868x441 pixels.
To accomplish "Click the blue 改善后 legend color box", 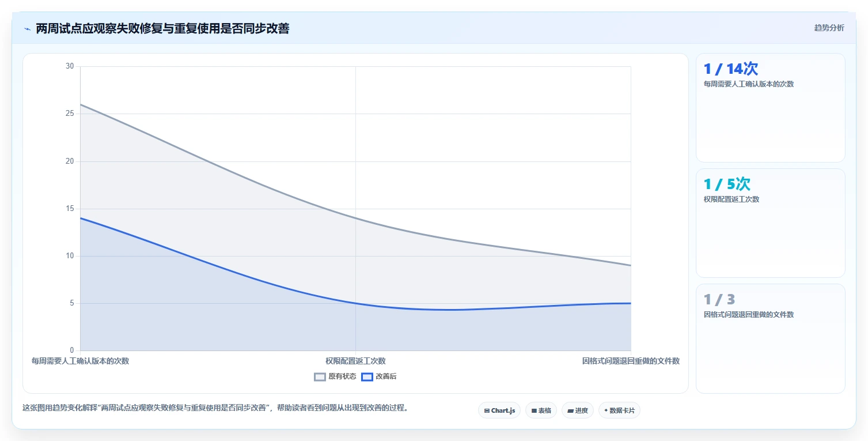I will click(x=367, y=377).
